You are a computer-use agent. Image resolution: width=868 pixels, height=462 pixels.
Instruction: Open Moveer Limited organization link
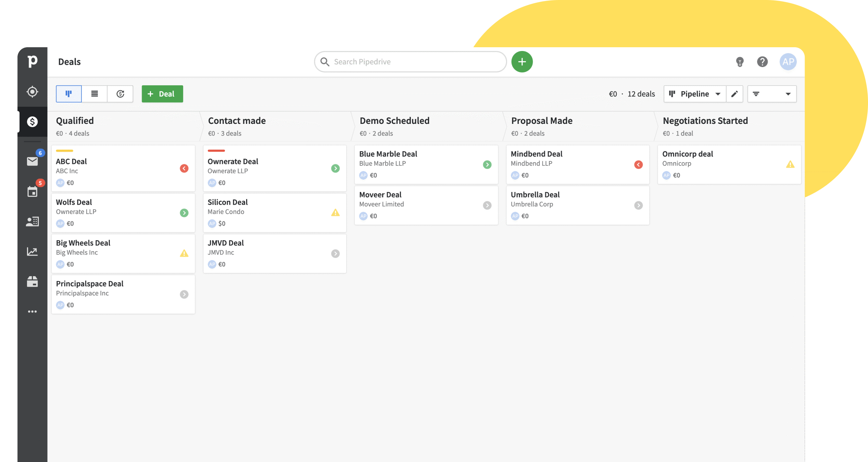click(381, 204)
